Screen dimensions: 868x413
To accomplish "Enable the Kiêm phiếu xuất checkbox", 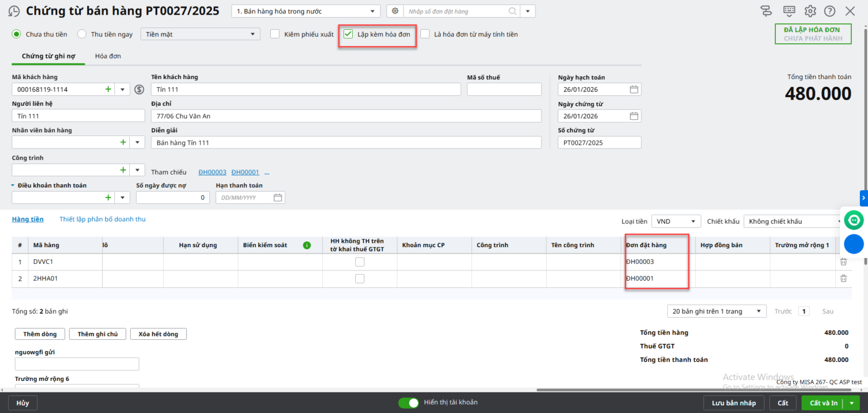I will 275,34.
